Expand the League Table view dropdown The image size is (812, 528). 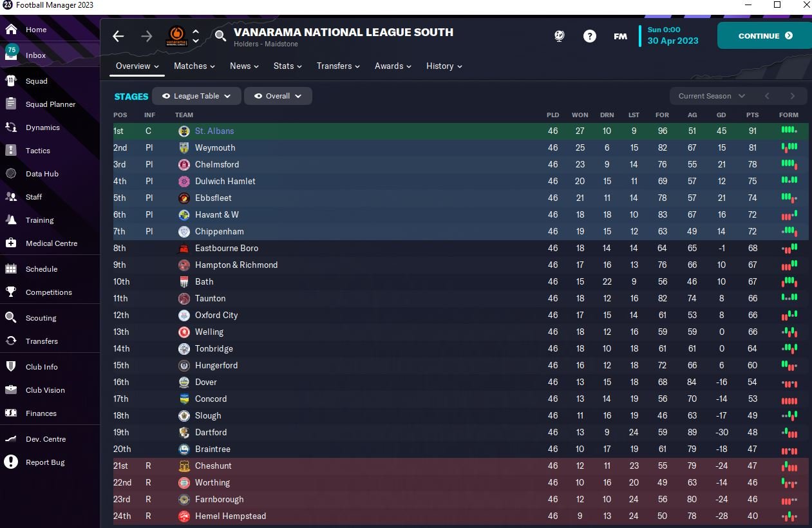[196, 96]
